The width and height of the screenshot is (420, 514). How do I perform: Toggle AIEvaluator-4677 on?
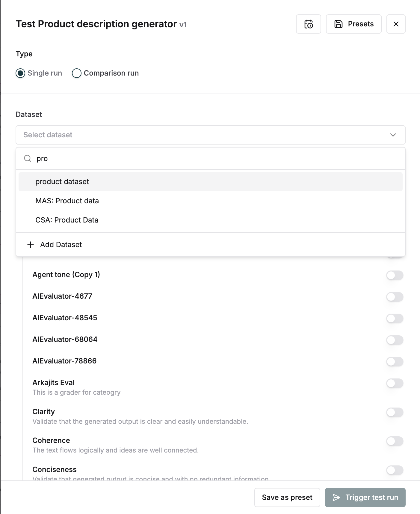click(394, 297)
